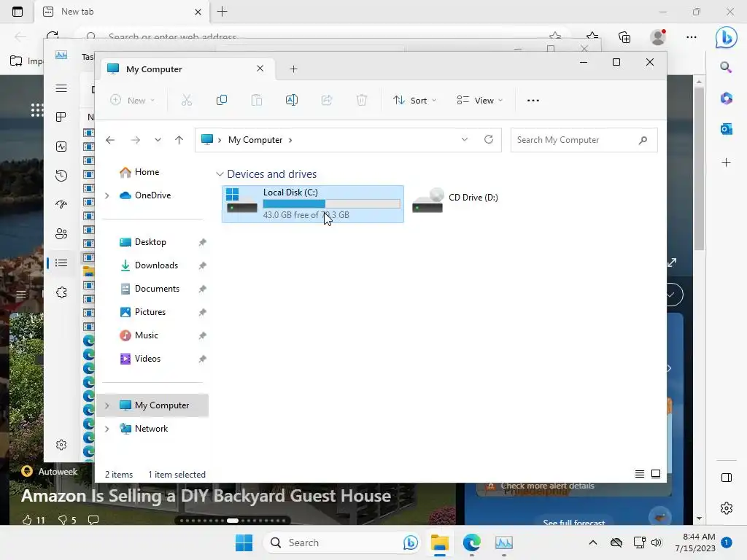The height and width of the screenshot is (560, 747).
Task: Navigate up one folder level
Action: (179, 140)
